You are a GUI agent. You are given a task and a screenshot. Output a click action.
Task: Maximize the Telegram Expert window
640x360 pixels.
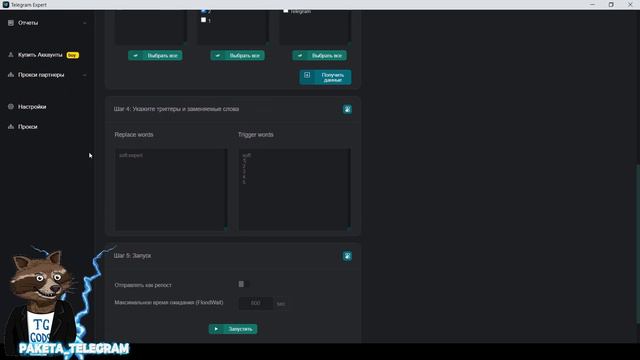click(x=611, y=4)
